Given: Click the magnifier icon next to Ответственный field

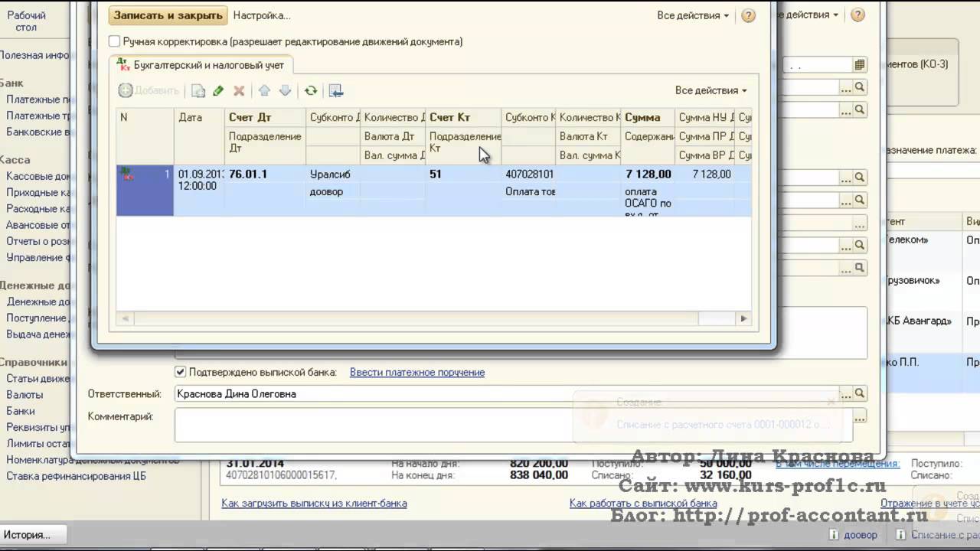Looking at the screenshot, I should click(860, 393).
